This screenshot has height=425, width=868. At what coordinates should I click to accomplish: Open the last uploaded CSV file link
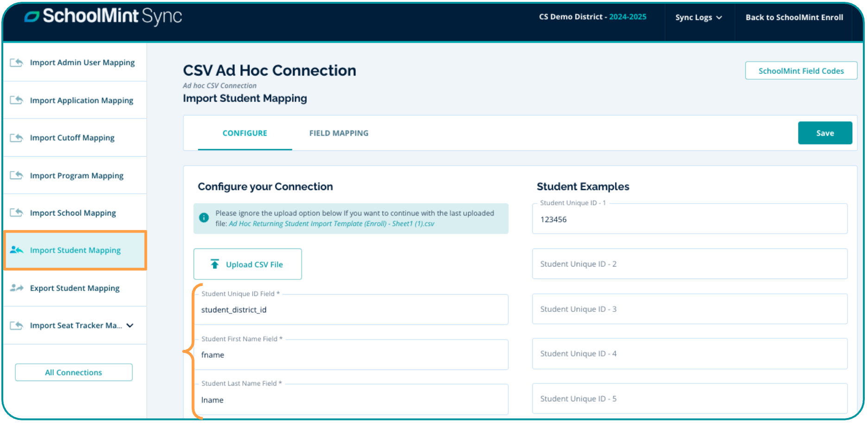click(x=331, y=224)
